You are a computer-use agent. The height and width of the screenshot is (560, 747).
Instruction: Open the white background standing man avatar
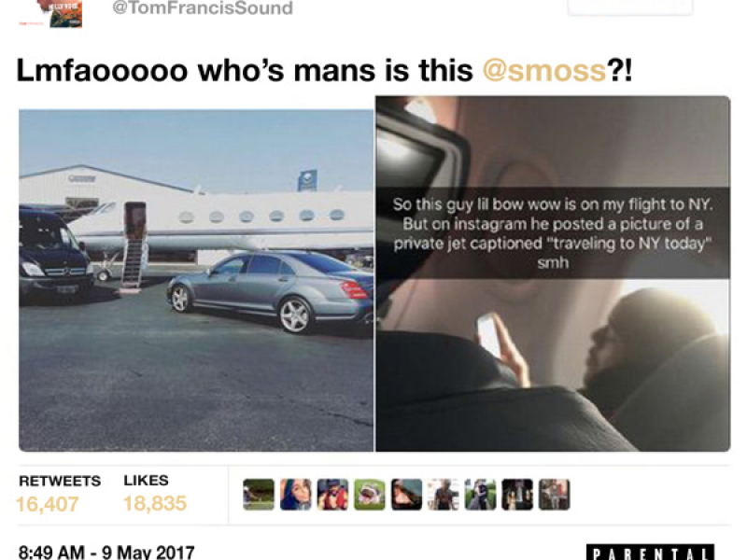444,495
